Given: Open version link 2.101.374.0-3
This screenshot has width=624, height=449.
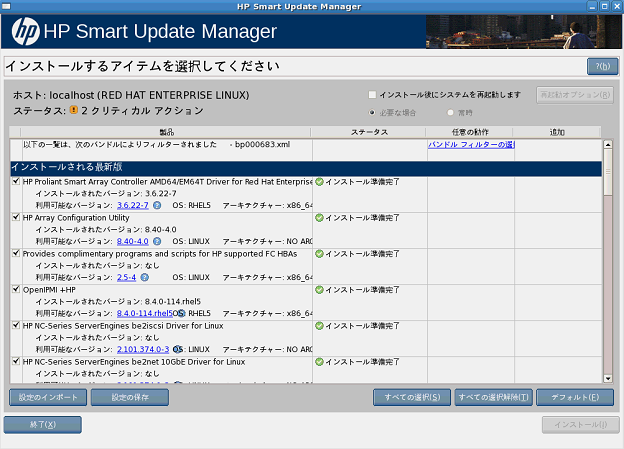Looking at the screenshot, I should [x=143, y=349].
